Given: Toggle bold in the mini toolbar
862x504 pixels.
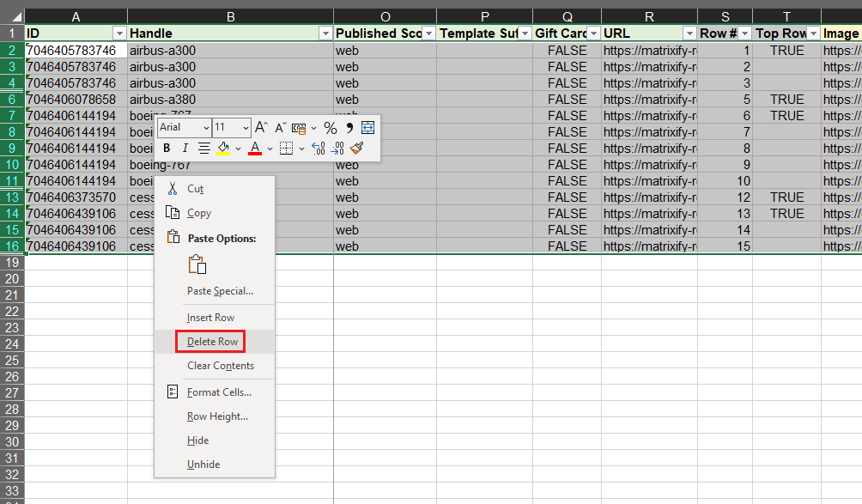Looking at the screenshot, I should click(x=167, y=148).
